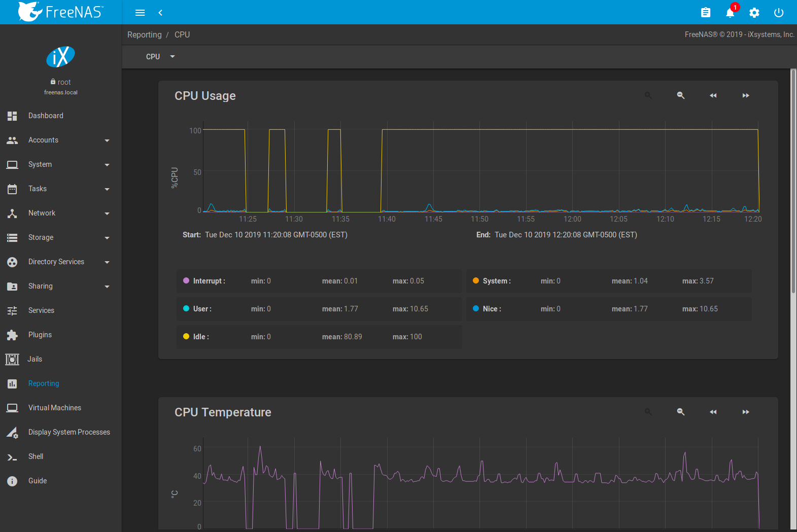
Task: Zoom in on CPU Usage graph
Action: [648, 95]
